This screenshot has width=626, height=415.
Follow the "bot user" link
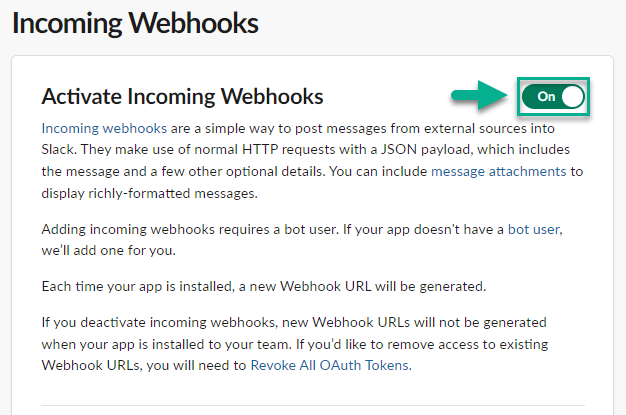[533, 229]
